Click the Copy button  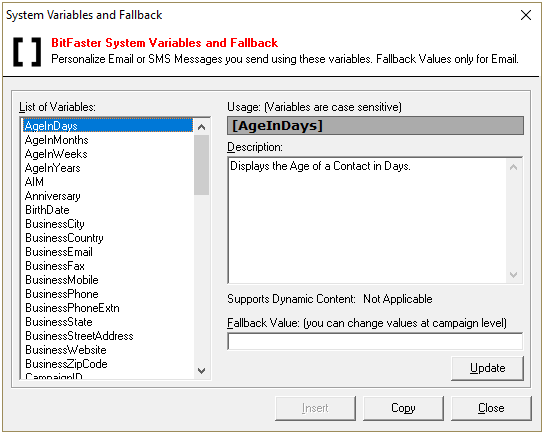[403, 408]
